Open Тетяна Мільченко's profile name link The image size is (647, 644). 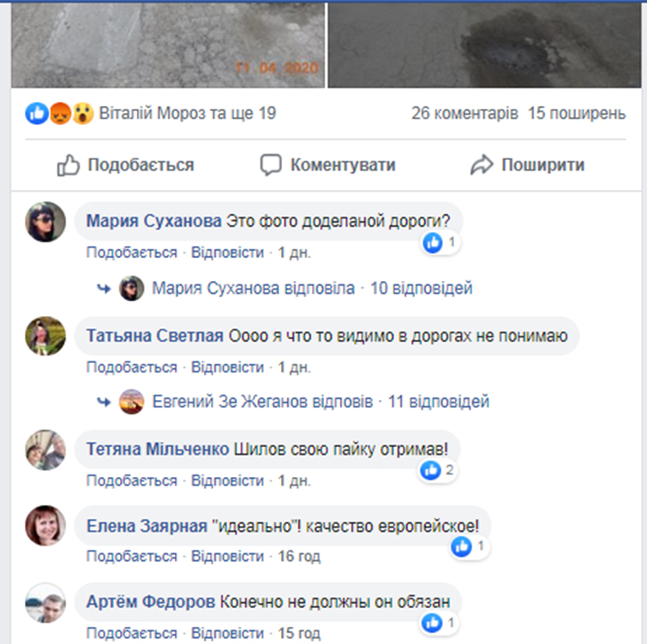tap(158, 449)
